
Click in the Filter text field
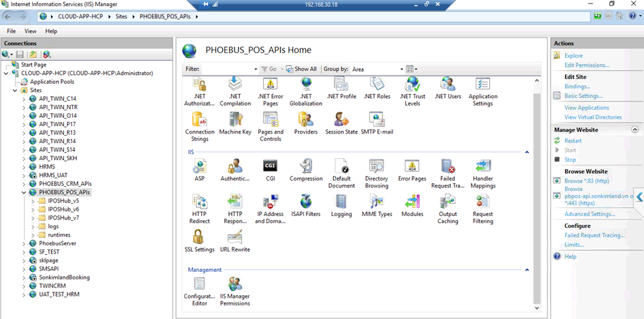[227, 69]
